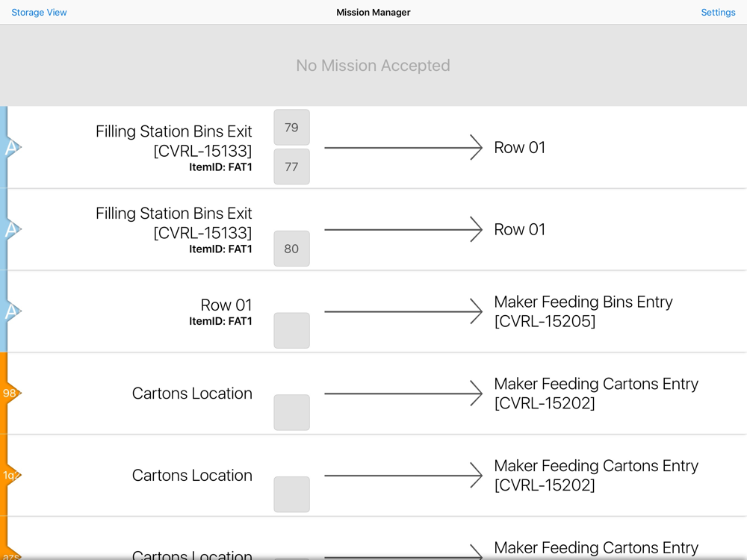Image resolution: width=747 pixels, height=560 pixels.
Task: Click blue A marker beside bins 79 and 77
Action: click(x=11, y=148)
